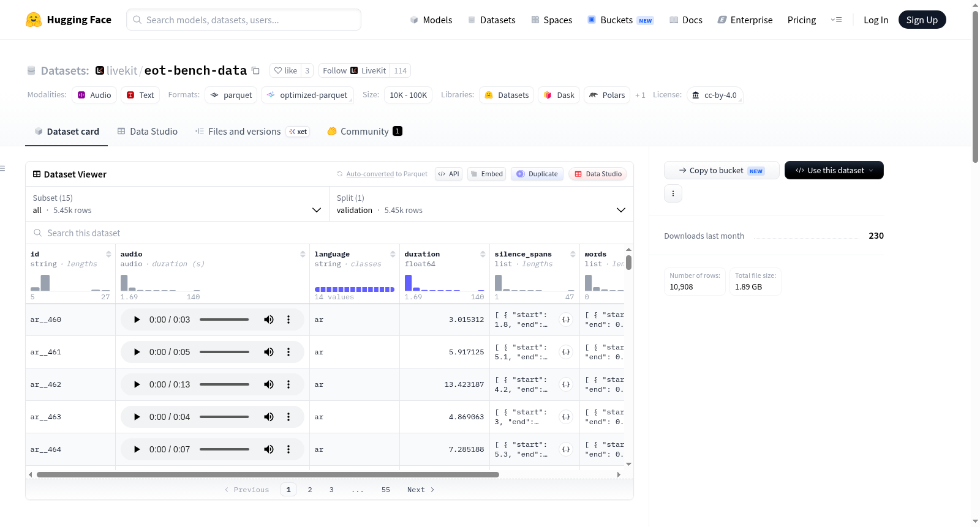Focus the Search this dataset field
The width and height of the screenshot is (980, 527).
click(330, 233)
